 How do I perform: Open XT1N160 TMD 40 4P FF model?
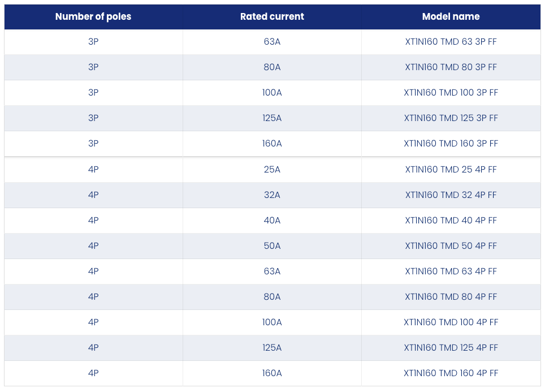(451, 220)
